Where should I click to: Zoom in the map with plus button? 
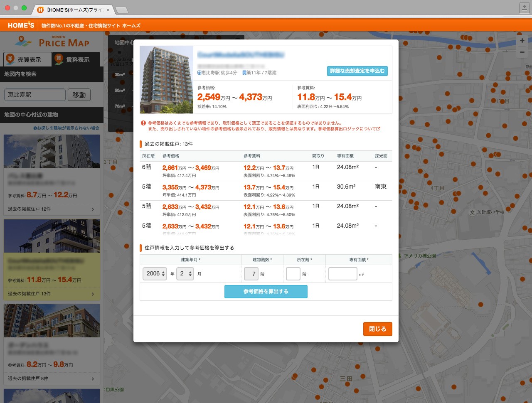point(522,40)
